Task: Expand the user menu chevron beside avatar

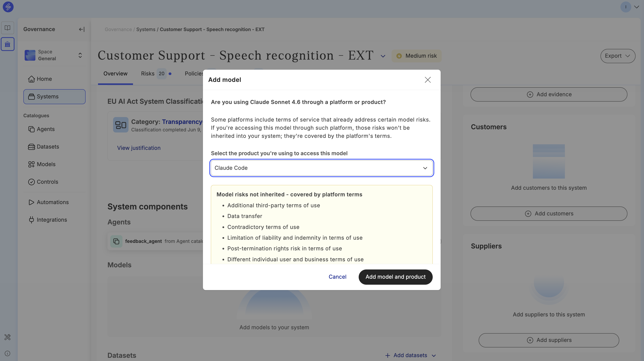Action: click(636, 7)
